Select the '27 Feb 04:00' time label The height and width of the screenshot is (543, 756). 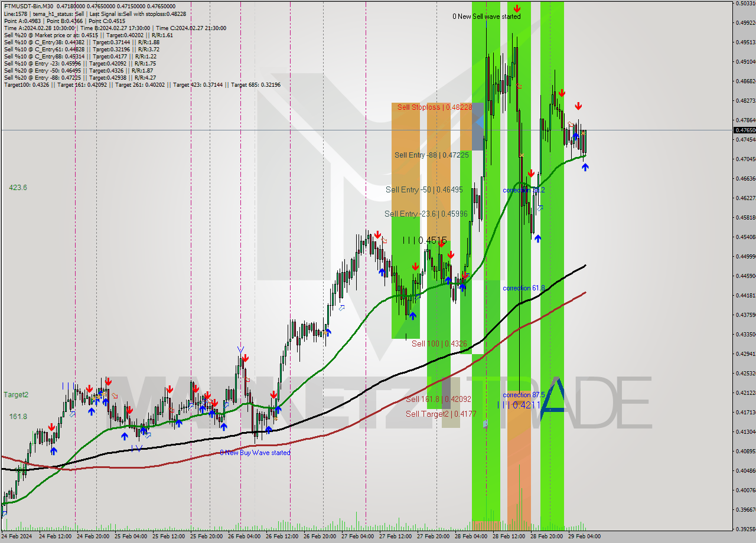pyautogui.click(x=357, y=537)
